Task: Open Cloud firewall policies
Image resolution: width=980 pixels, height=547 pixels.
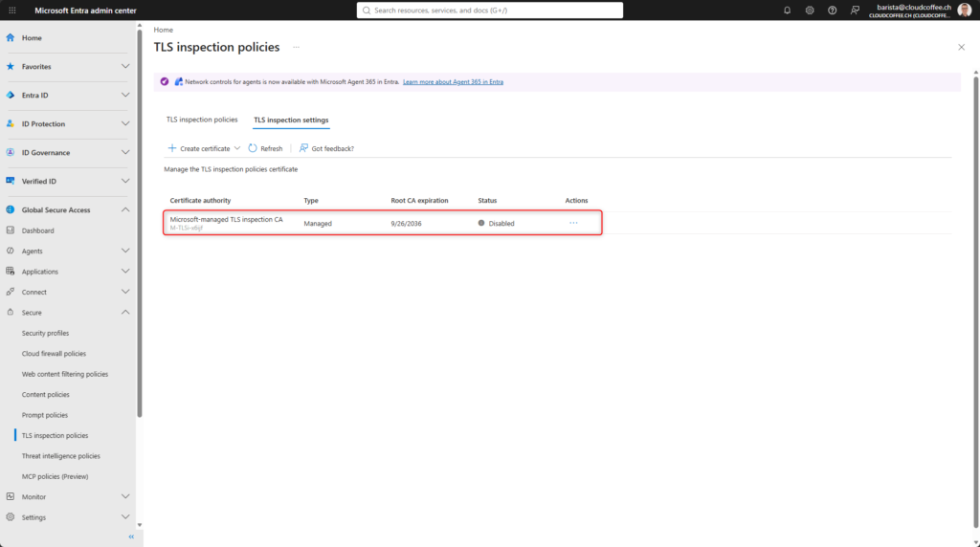Action: point(54,354)
